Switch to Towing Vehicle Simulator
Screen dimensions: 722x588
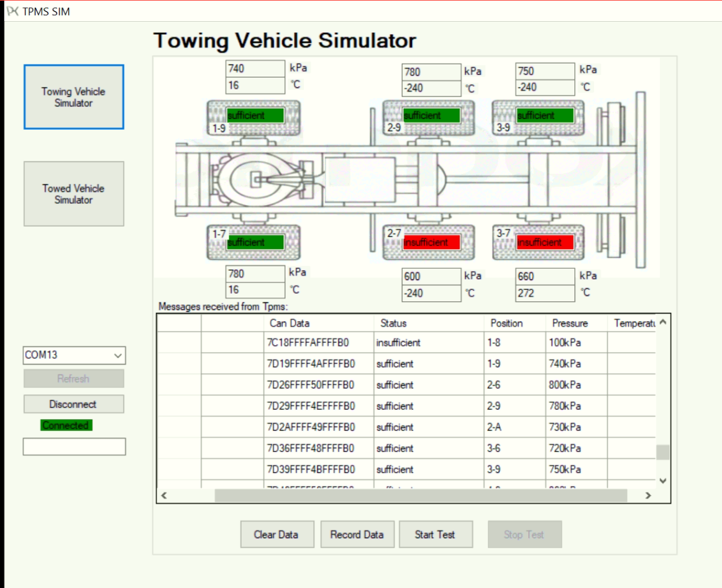coord(74,97)
